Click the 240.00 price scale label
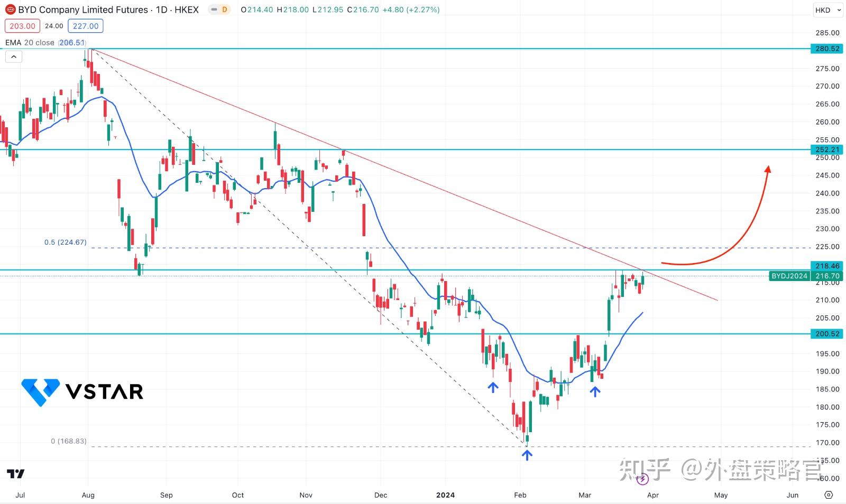The height and width of the screenshot is (504, 846). tap(827, 193)
